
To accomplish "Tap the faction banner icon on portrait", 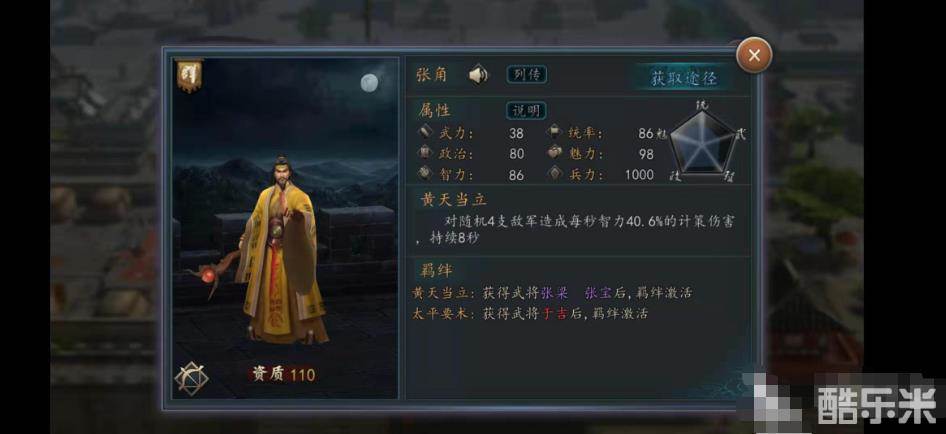I will click(189, 75).
